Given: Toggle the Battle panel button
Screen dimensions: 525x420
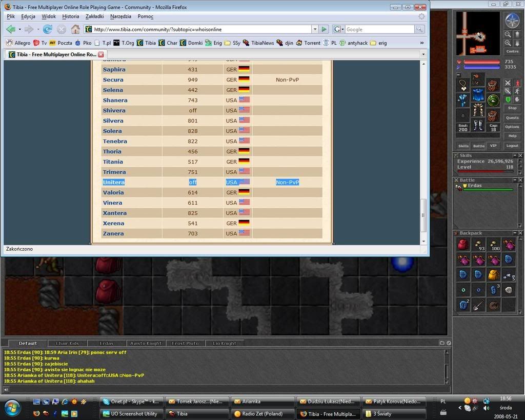Looking at the screenshot, I should pos(478,146).
